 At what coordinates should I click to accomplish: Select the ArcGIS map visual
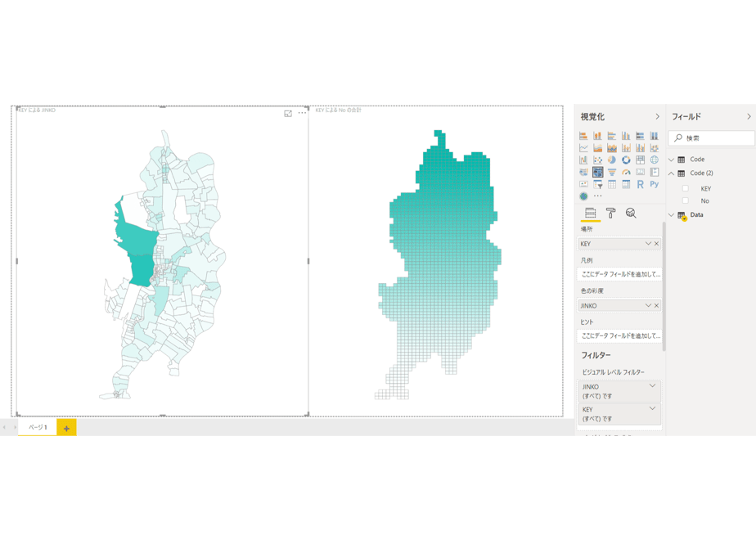pos(583,196)
